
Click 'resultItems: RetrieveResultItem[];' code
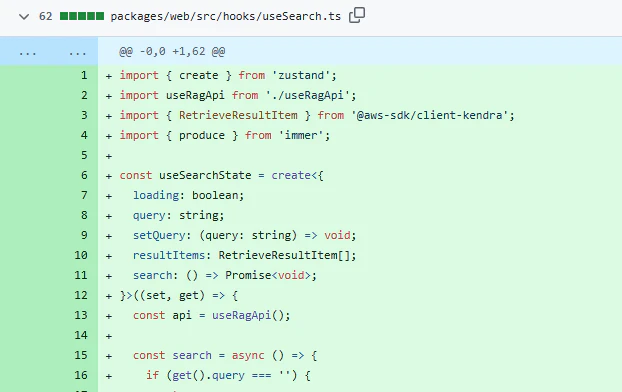click(244, 255)
